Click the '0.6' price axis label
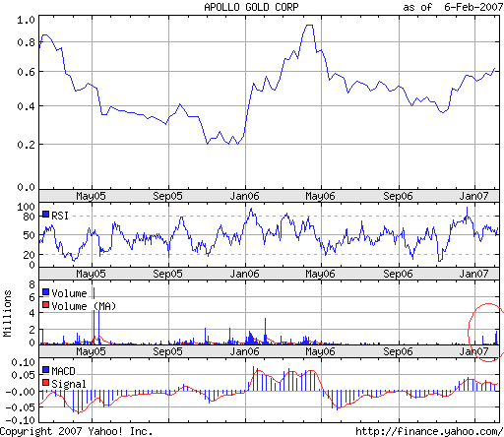Viewport: 504px width, 437px height. [26, 72]
